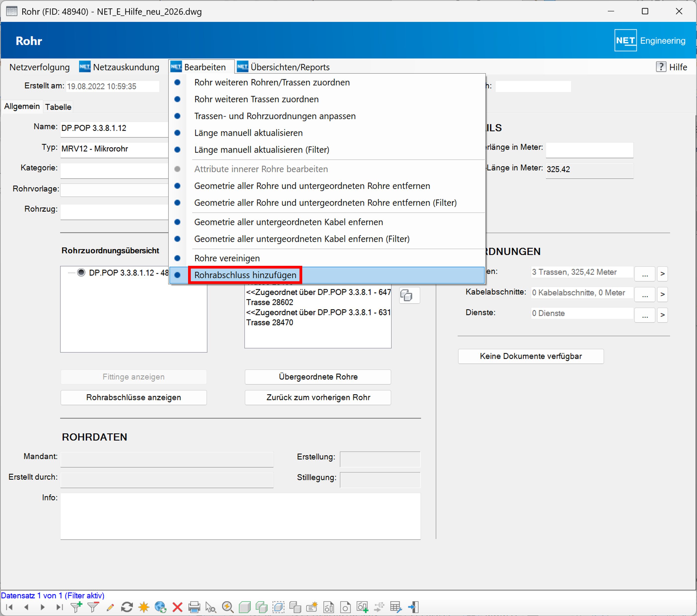Click the magnifier with lightning icon
This screenshot has width=697, height=616.
pyautogui.click(x=228, y=607)
